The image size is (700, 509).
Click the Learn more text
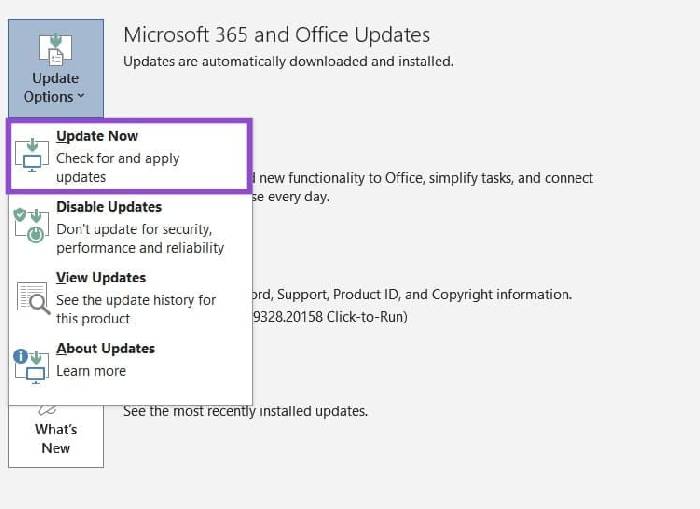91,370
